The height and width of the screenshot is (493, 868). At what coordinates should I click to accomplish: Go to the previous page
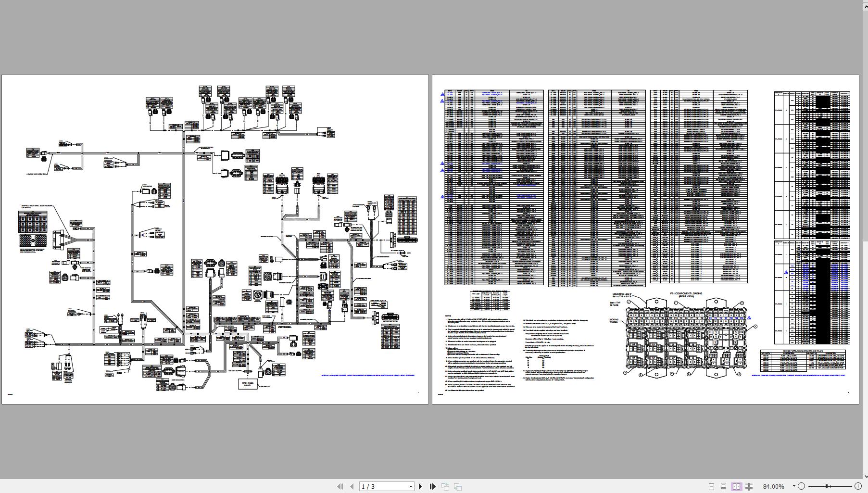(x=352, y=486)
